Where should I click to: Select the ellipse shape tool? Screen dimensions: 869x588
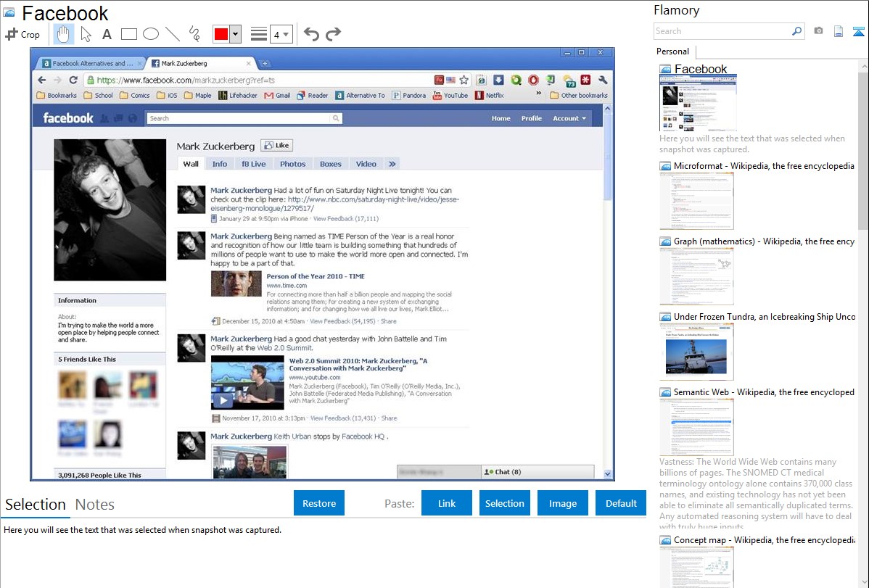pyautogui.click(x=151, y=34)
